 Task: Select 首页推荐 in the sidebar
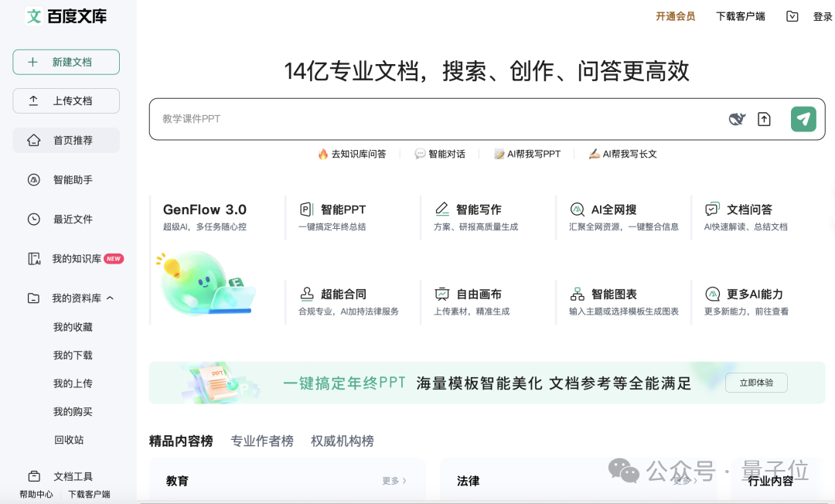coord(66,140)
